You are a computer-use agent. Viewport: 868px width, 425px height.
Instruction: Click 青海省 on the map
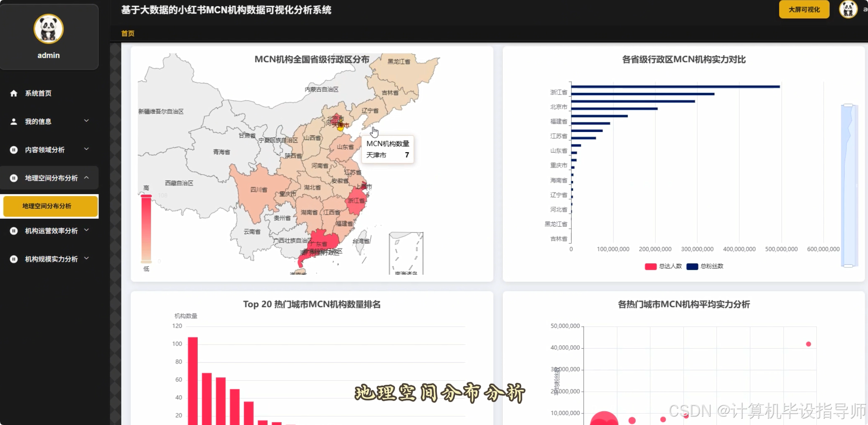coord(222,153)
